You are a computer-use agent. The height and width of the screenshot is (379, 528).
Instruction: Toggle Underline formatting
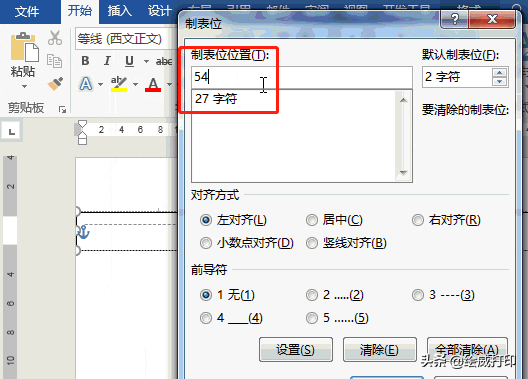129,61
